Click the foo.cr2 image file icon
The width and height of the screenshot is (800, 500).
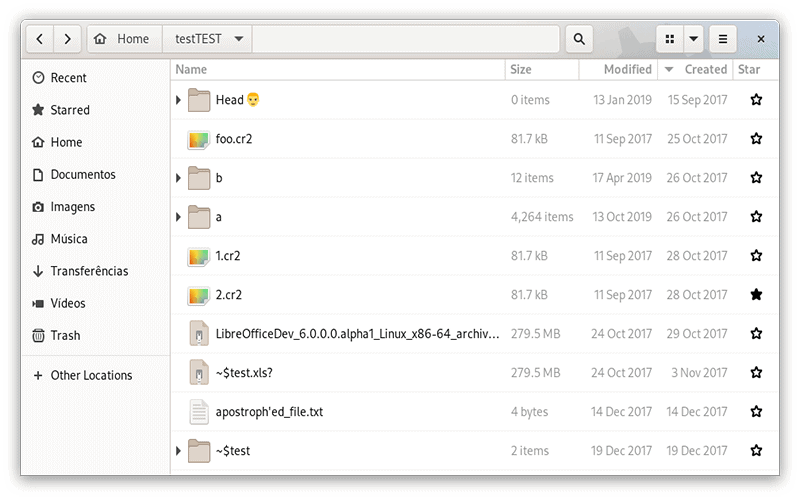[x=198, y=139]
